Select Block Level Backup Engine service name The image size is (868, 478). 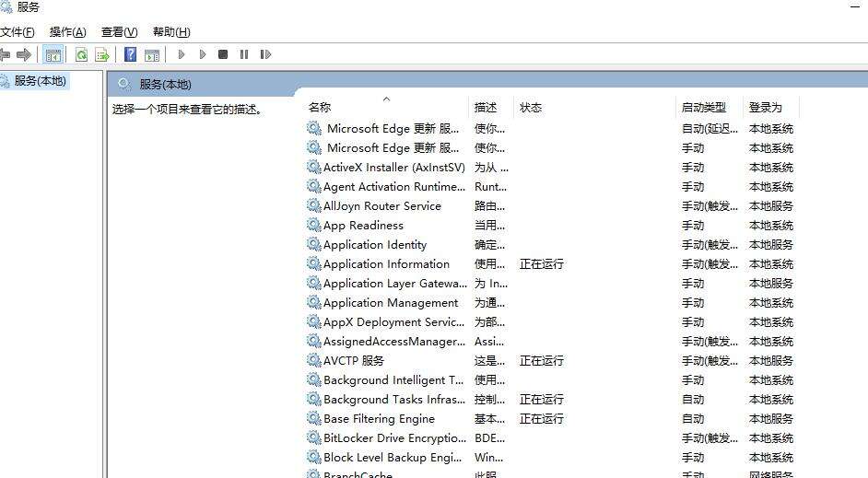(393, 458)
